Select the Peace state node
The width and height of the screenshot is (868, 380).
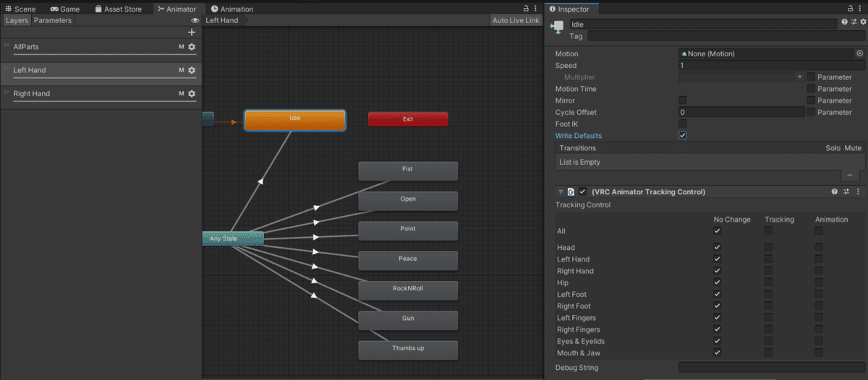coord(408,261)
